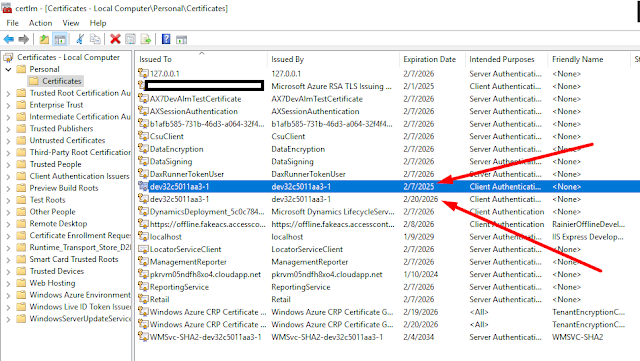This screenshot has height=361, width=640.
Task: Click the Back arrow toolbar icon
Action: 9,39
